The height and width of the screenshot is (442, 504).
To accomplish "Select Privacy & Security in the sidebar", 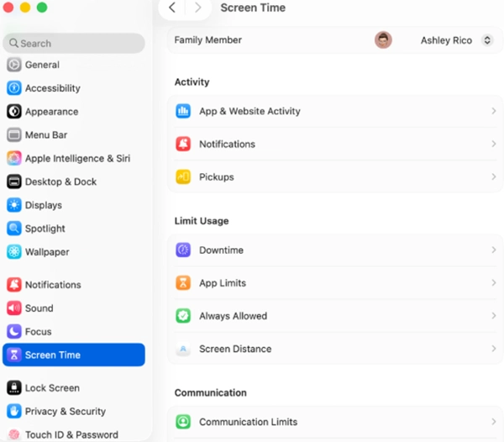I will coord(74,411).
